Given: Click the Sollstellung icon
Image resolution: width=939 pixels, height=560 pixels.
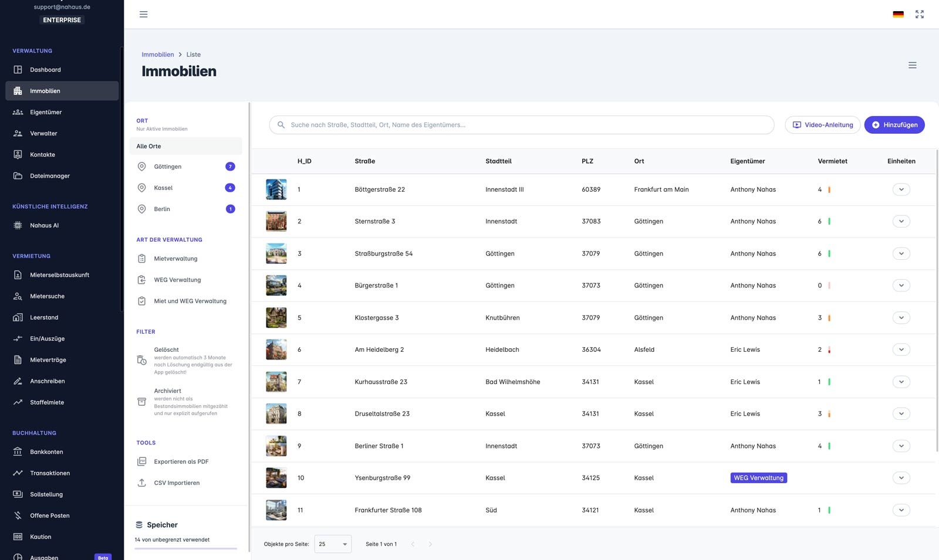Looking at the screenshot, I should point(18,494).
